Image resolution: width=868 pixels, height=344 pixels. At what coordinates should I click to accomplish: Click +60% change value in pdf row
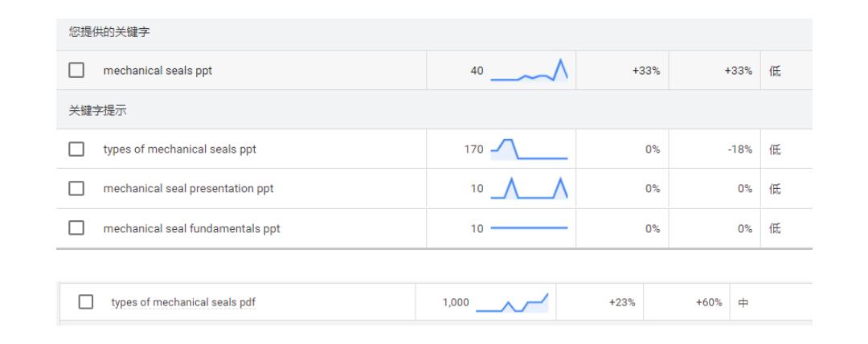point(709,303)
